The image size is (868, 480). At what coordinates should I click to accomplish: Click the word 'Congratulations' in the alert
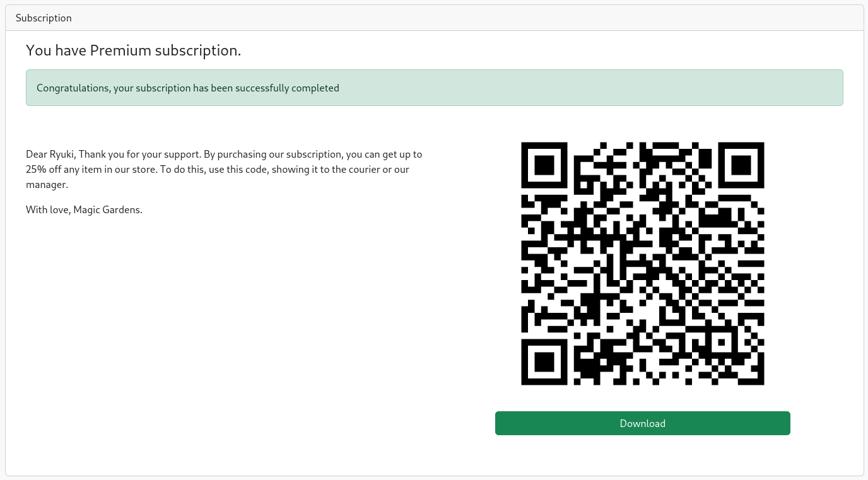coord(73,88)
